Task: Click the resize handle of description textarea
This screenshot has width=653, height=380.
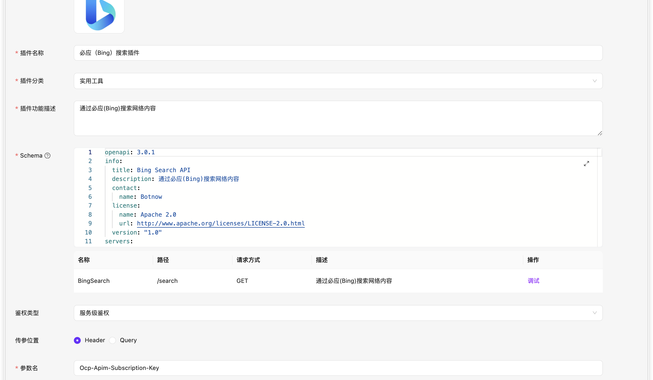Action: (599, 133)
